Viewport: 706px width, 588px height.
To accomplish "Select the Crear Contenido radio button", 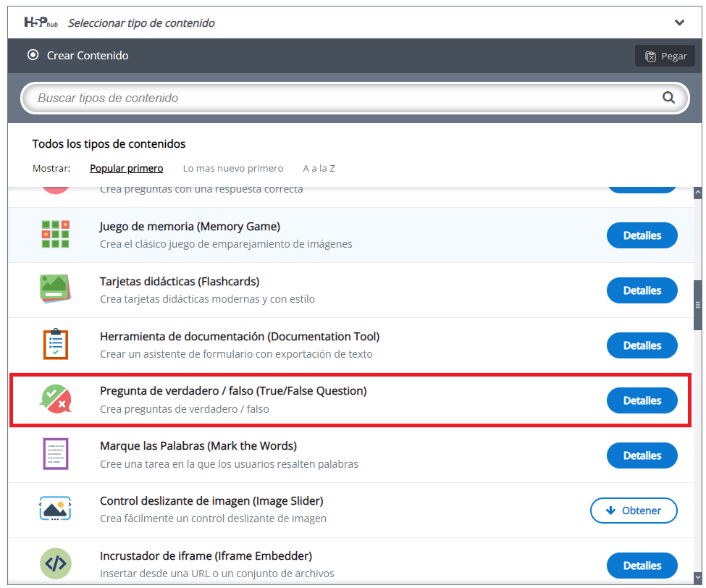I will point(33,55).
